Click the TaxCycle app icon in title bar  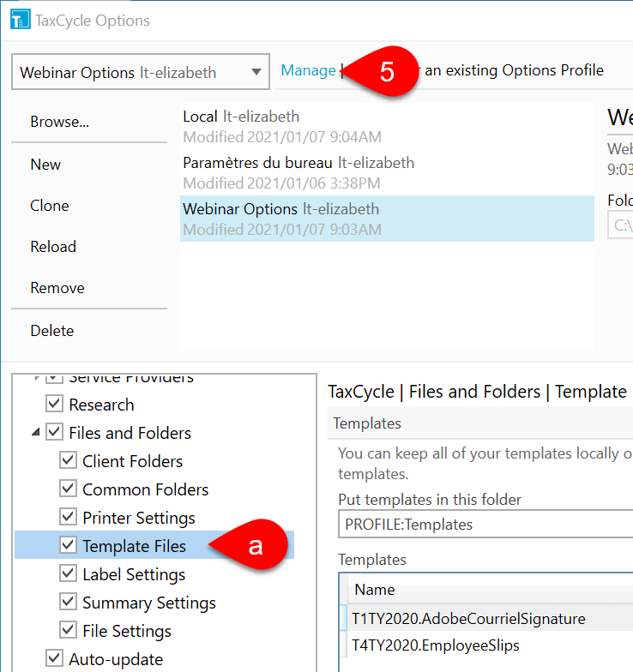point(21,20)
